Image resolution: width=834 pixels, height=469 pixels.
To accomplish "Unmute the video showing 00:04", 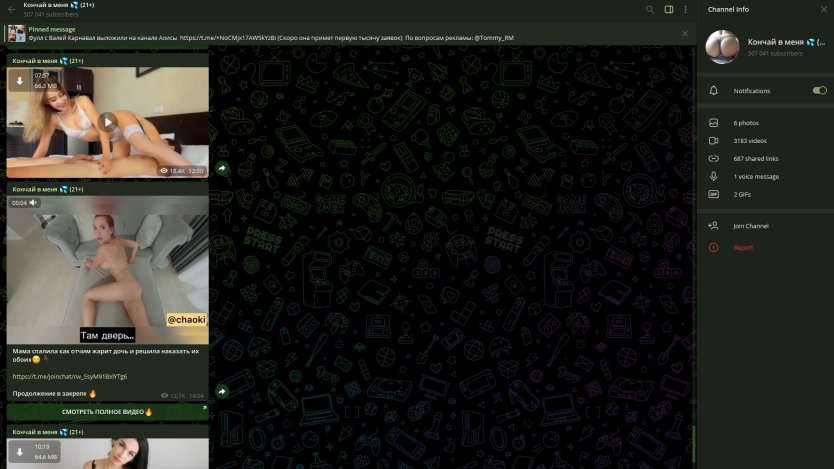I will pos(33,202).
